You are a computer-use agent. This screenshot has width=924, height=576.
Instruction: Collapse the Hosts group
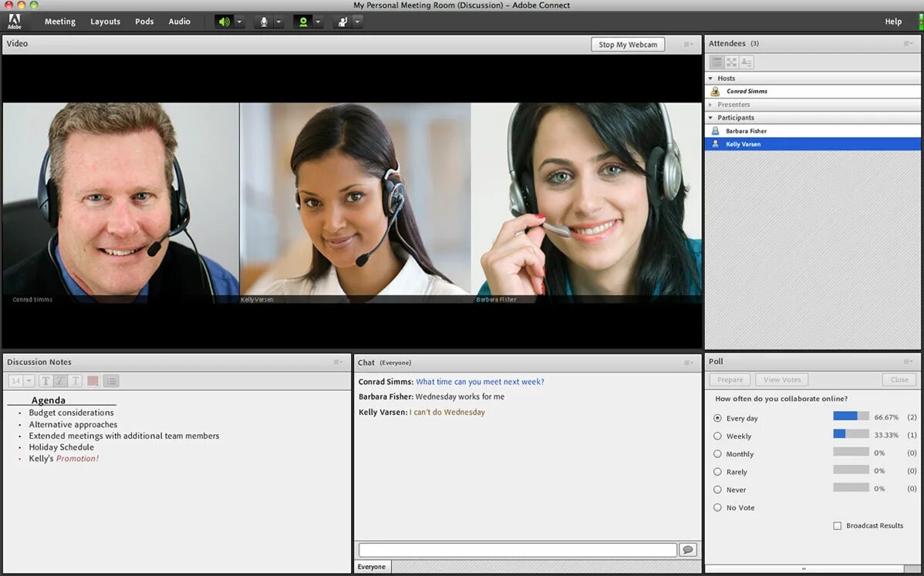[x=710, y=78]
